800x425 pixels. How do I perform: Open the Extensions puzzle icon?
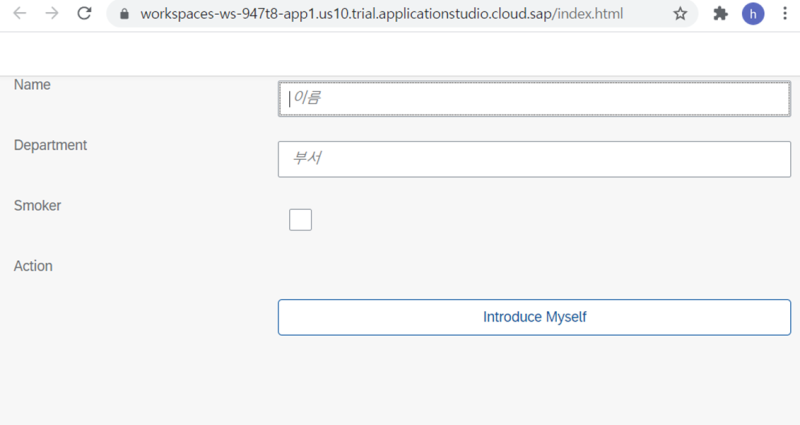[x=720, y=14]
